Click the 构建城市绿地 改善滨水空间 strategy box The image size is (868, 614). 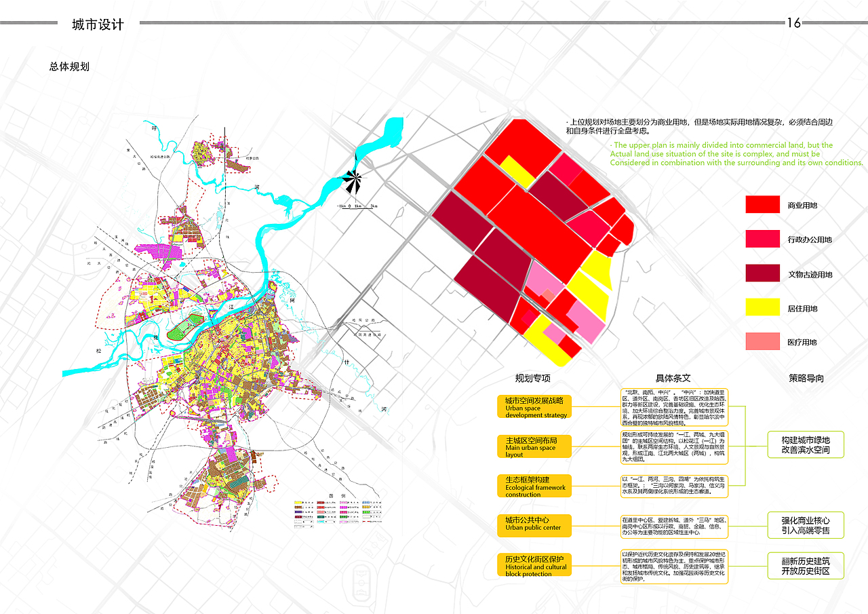(806, 444)
